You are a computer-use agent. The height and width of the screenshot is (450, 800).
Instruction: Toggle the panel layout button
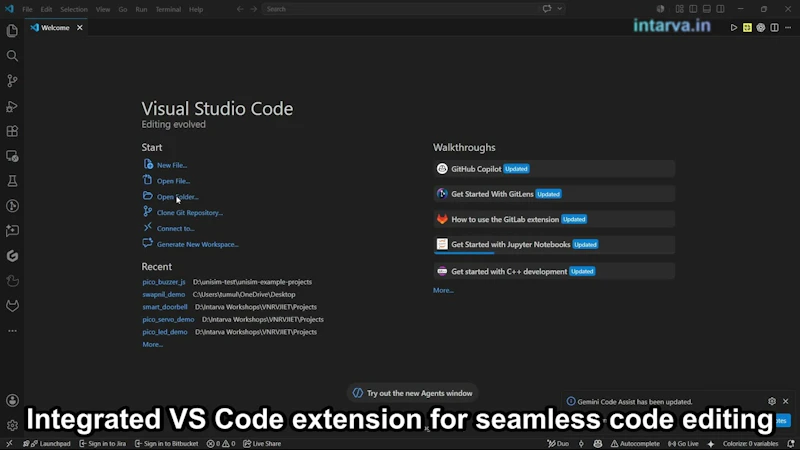707,9
